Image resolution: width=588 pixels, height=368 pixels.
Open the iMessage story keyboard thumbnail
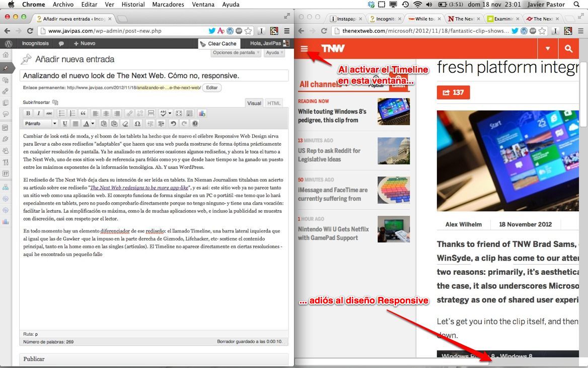pos(393,190)
